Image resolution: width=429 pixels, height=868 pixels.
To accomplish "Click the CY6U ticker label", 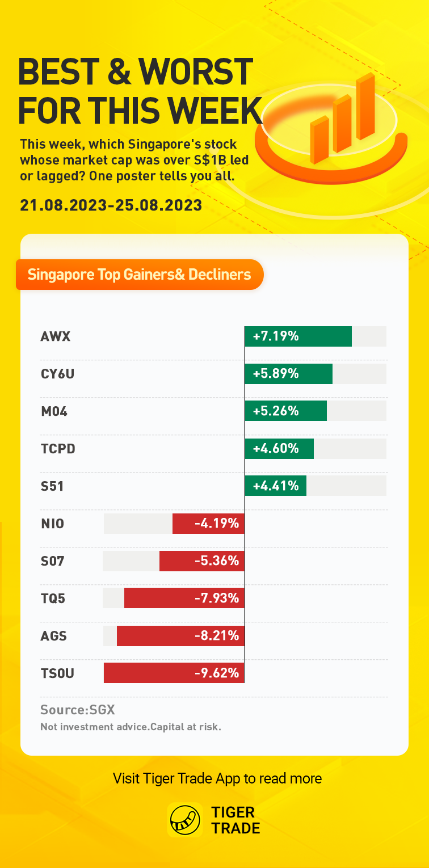I will (x=58, y=374).
